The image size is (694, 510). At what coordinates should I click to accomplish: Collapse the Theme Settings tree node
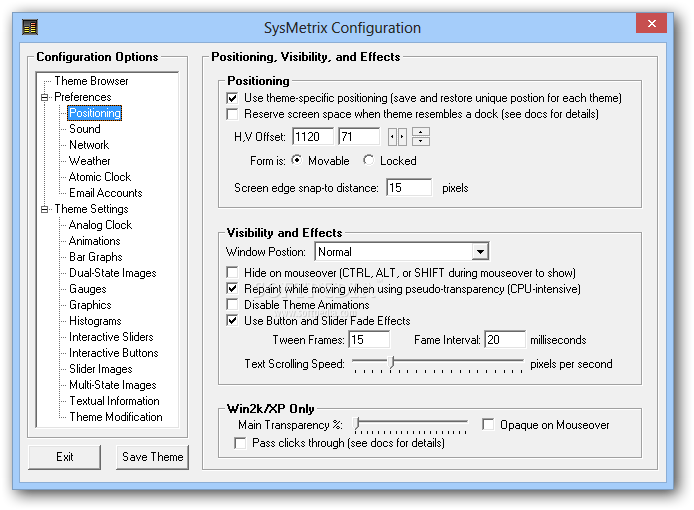44,209
